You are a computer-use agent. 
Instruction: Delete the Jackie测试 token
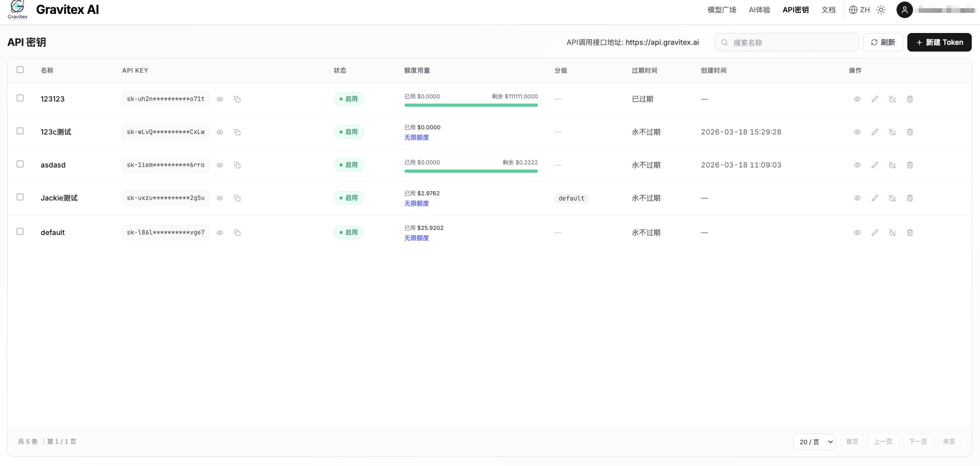pos(910,198)
